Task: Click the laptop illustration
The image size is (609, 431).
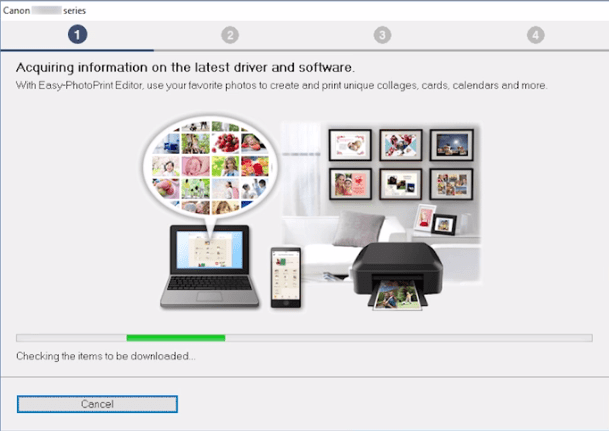Action: (210, 266)
